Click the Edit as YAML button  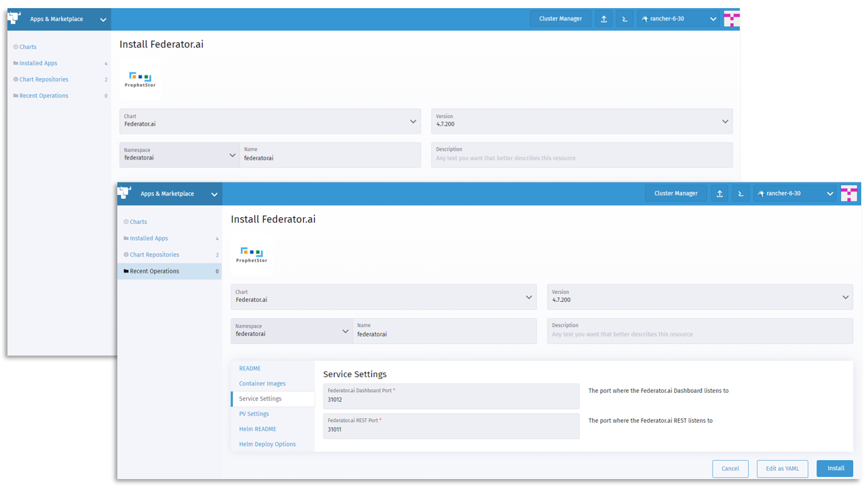click(782, 468)
